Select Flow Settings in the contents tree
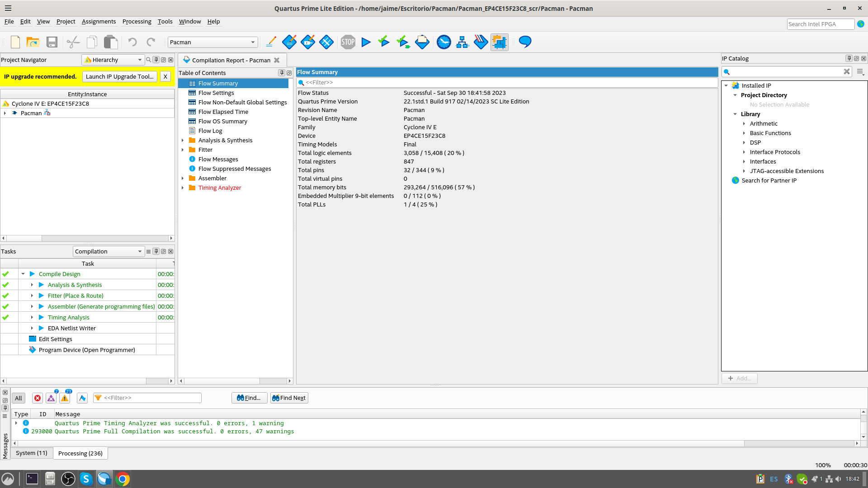 tap(216, 93)
